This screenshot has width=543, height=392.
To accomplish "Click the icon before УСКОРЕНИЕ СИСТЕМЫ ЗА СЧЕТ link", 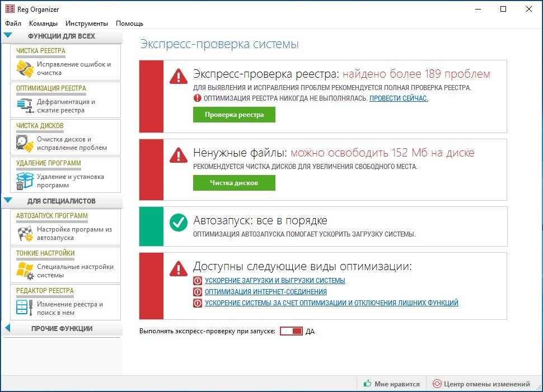I will click(x=198, y=303).
